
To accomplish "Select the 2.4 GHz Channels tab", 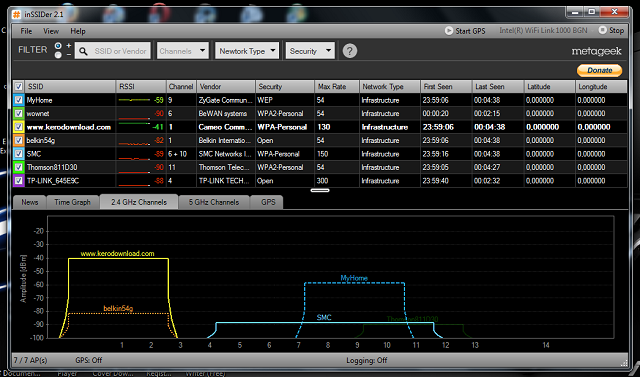I will 139,202.
